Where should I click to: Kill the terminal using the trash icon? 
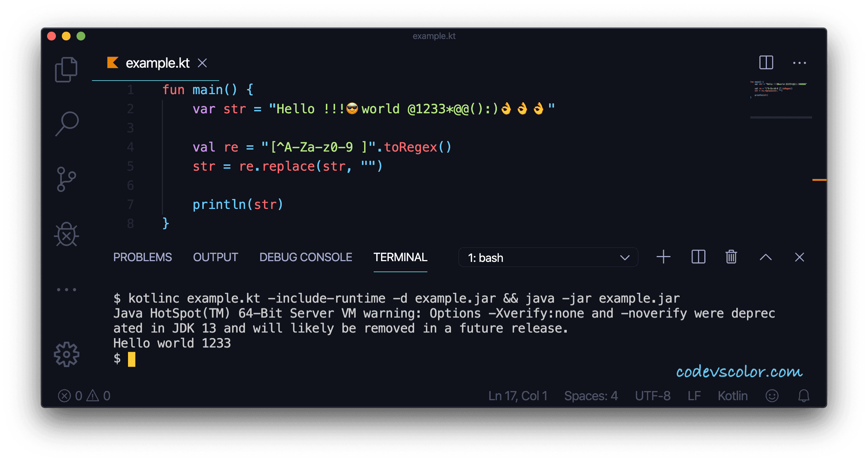(x=731, y=257)
